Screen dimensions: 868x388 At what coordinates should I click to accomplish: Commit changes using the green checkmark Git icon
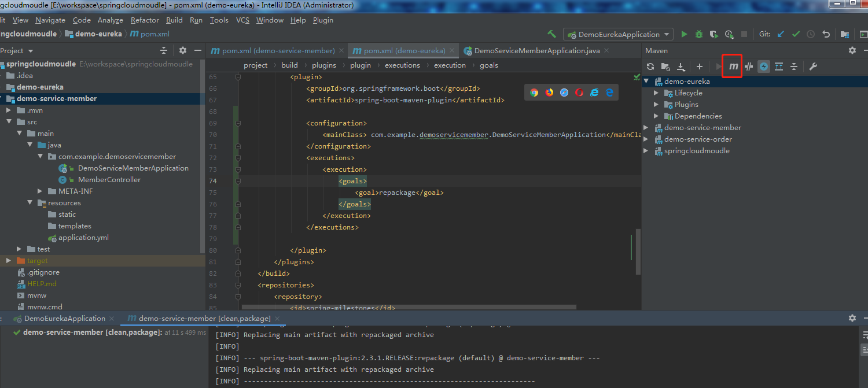[795, 34]
